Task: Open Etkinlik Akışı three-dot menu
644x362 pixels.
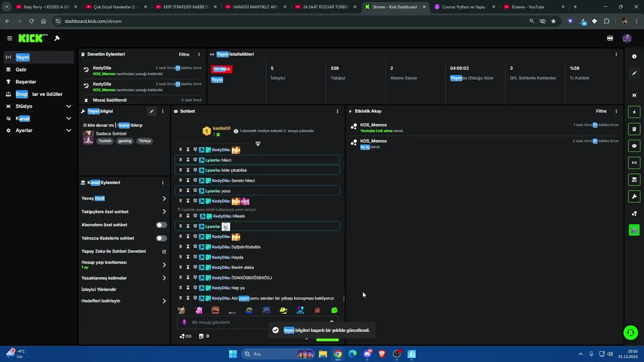Action: pyautogui.click(x=616, y=111)
